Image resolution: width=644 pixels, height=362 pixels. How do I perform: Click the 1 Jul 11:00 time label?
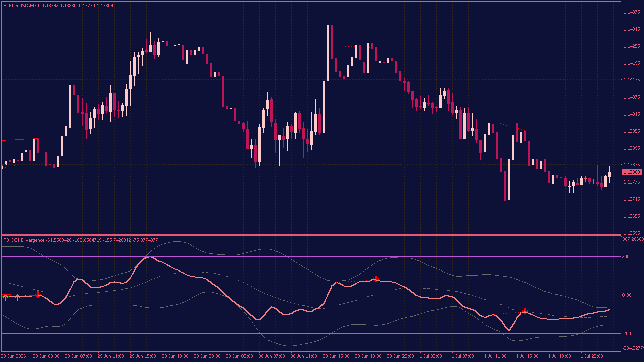click(x=496, y=356)
